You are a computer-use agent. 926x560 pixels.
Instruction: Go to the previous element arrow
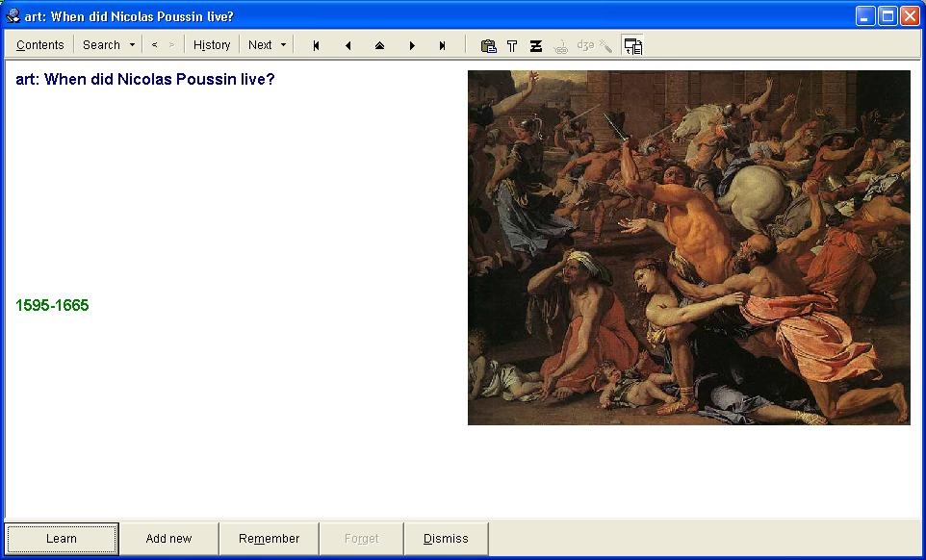pos(347,45)
